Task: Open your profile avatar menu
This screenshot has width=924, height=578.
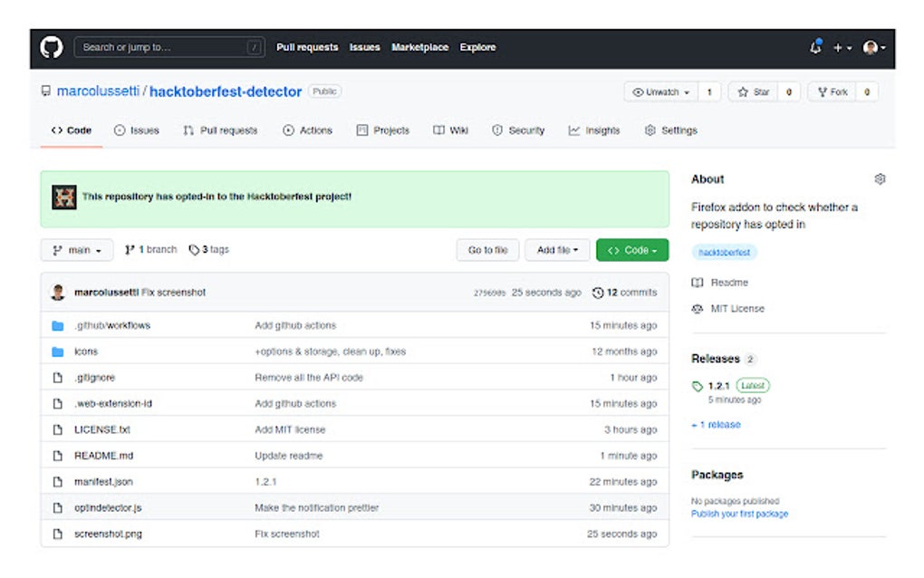Action: [x=871, y=47]
